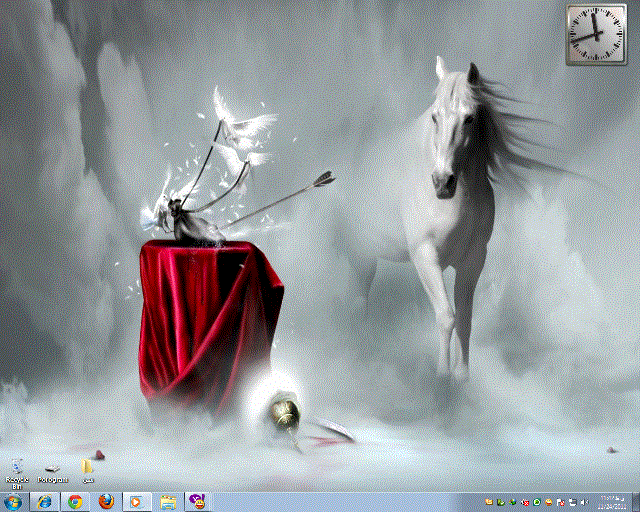Open Windows Media Player from the taskbar
The width and height of the screenshot is (641, 514).
pyautogui.click(x=137, y=502)
